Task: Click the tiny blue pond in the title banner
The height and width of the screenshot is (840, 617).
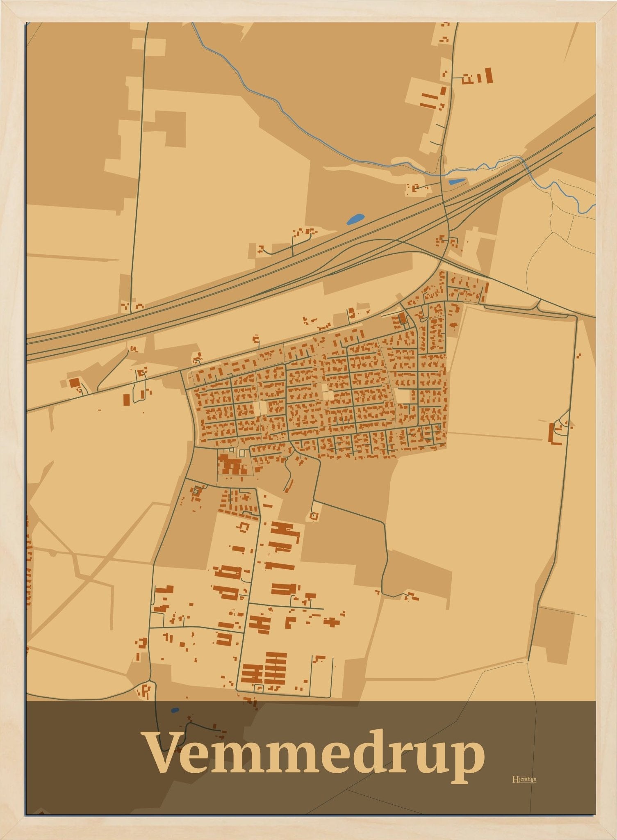Action: pyautogui.click(x=175, y=710)
